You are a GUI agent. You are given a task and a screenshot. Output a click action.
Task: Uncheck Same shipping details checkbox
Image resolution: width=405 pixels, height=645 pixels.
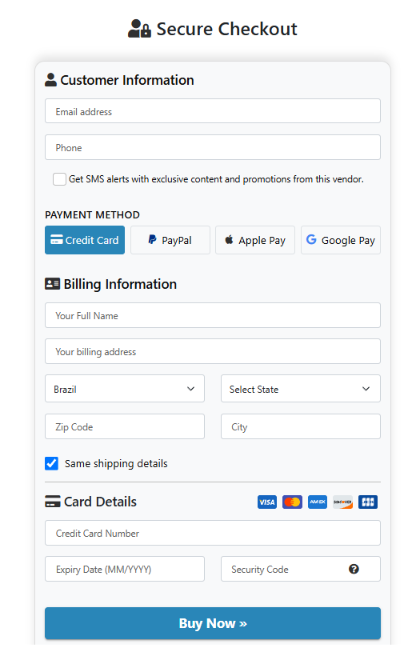(51, 464)
